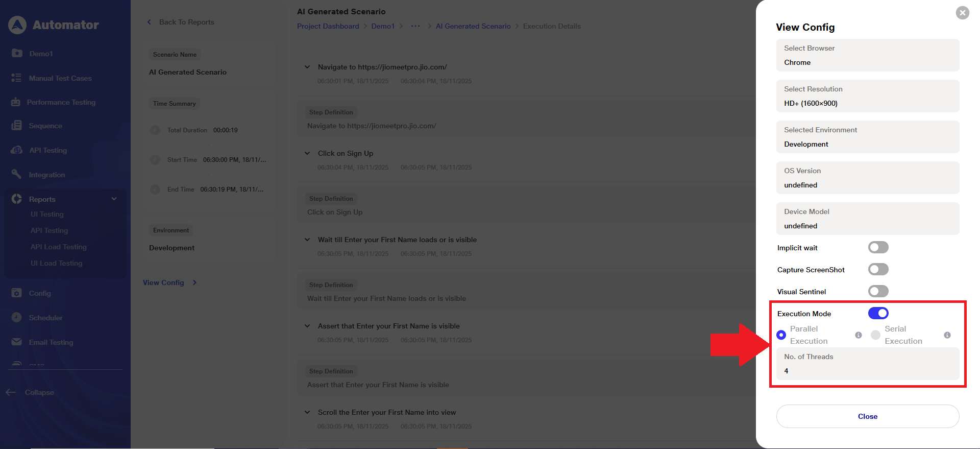Image resolution: width=980 pixels, height=449 pixels.
Task: Collapse the Navigate to jiomeetpro step
Action: point(307,67)
